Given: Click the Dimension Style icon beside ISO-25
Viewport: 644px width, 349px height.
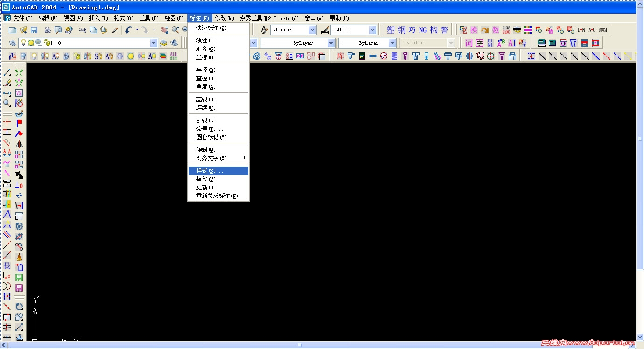Looking at the screenshot, I should (325, 30).
